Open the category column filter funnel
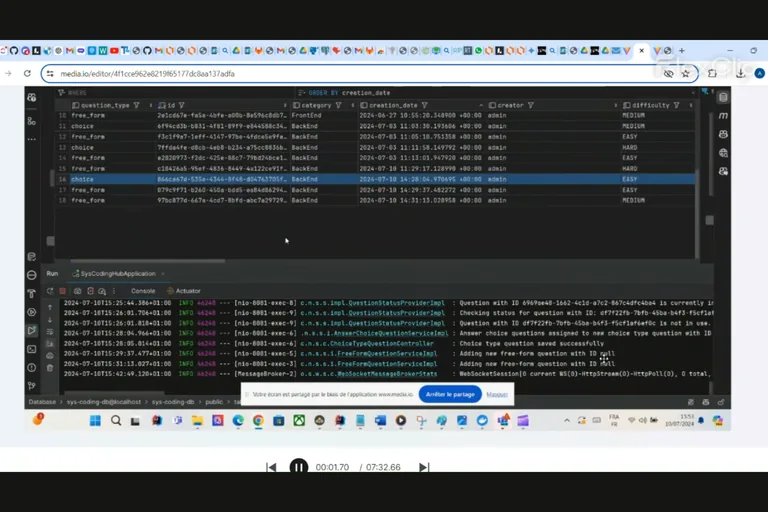Image resolution: width=768 pixels, height=512 pixels. pyautogui.click(x=338, y=105)
